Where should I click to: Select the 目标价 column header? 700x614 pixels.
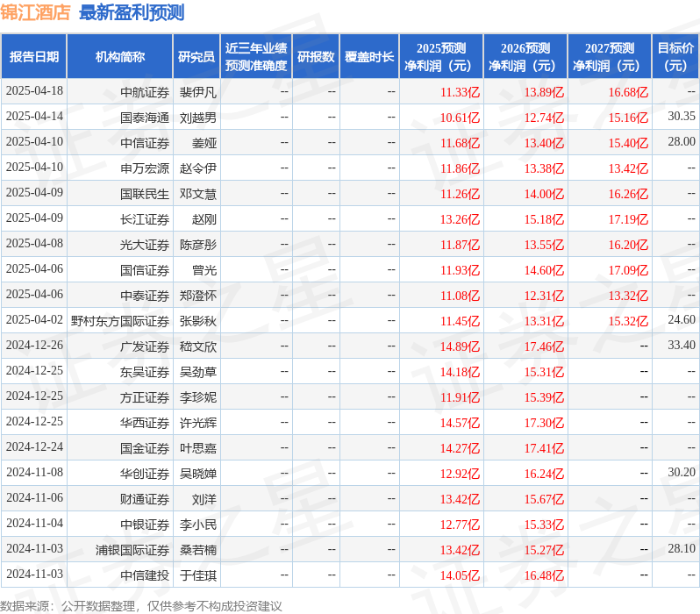coord(675,57)
